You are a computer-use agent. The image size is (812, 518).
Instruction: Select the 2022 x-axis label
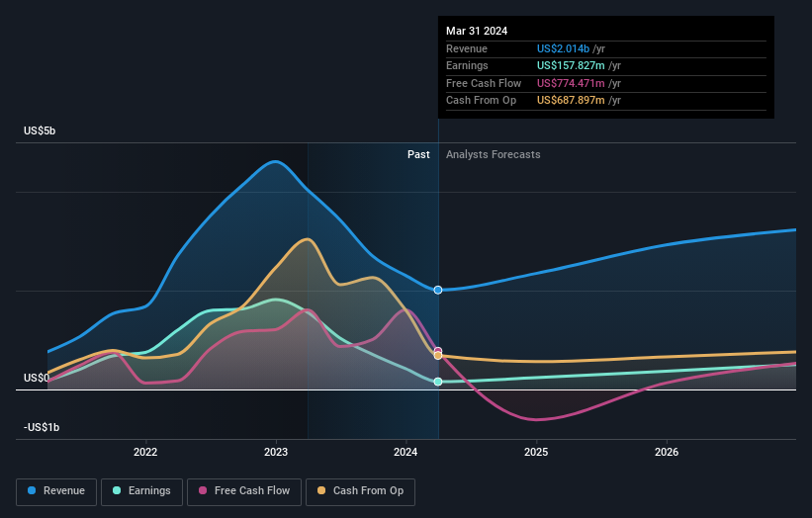pos(145,452)
